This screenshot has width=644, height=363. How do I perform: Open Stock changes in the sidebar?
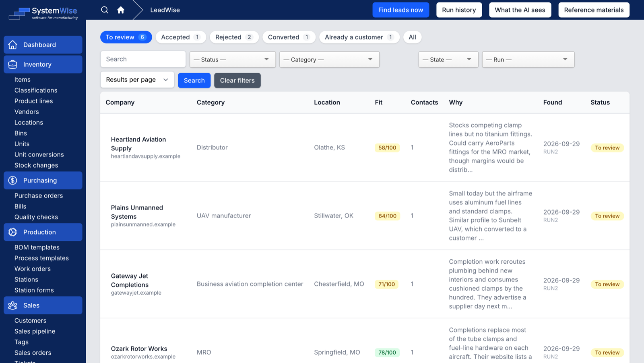point(36,165)
